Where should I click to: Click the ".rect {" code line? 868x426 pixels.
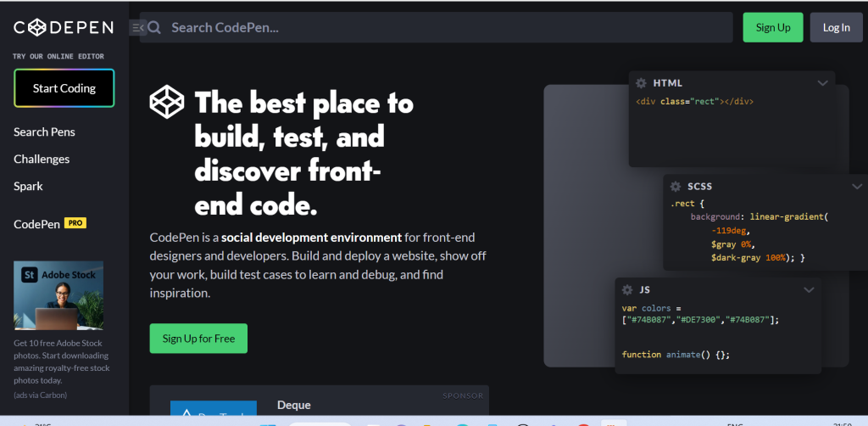click(x=687, y=204)
